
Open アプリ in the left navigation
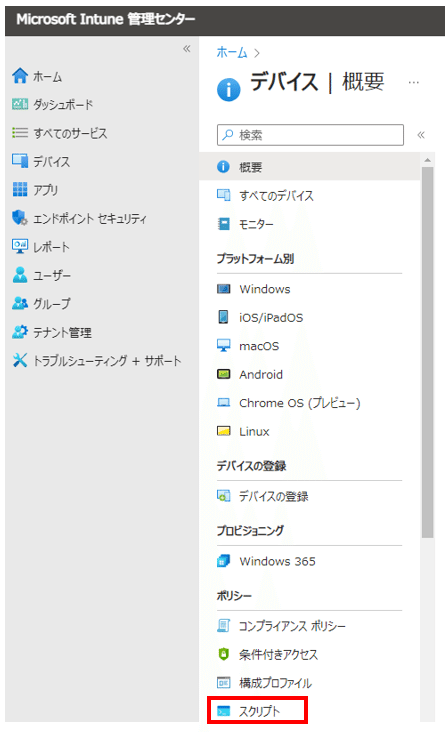click(x=46, y=190)
